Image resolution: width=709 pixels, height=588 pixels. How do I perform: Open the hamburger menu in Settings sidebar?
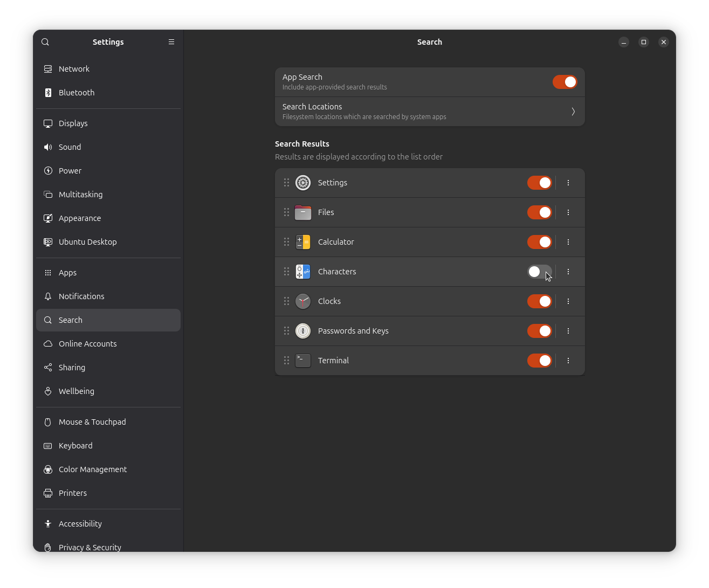click(x=171, y=42)
